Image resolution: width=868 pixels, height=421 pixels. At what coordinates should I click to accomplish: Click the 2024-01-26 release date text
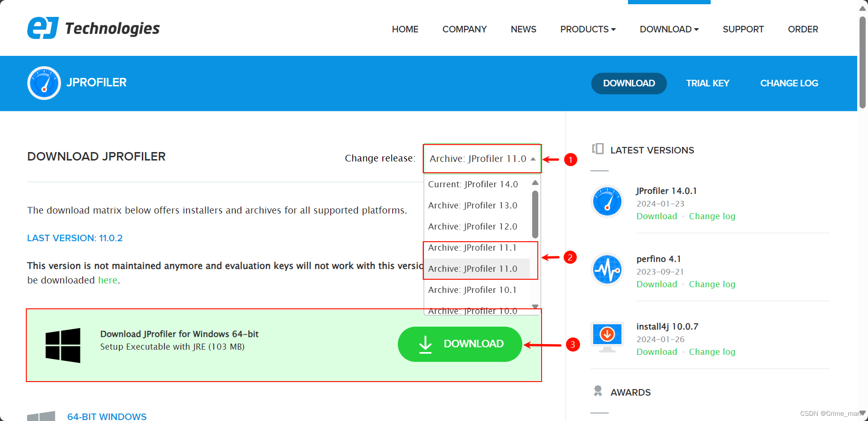pyautogui.click(x=660, y=339)
